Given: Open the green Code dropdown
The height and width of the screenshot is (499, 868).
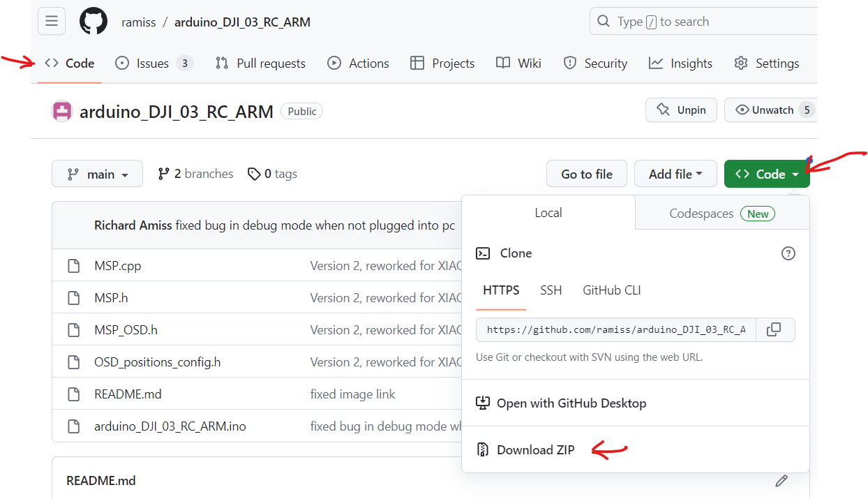Looking at the screenshot, I should pyautogui.click(x=767, y=173).
